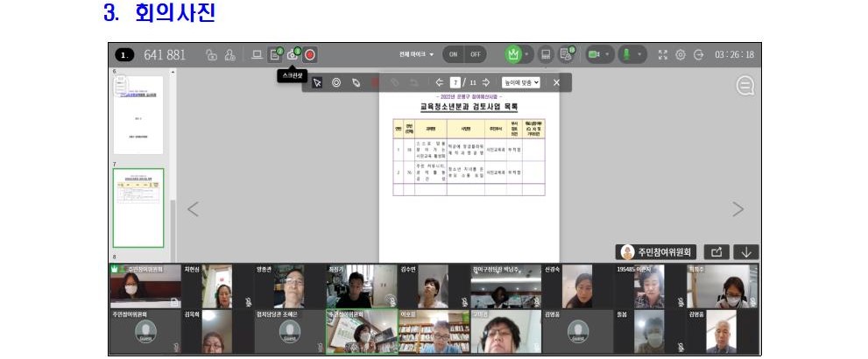Viewport: 868px width, 359px height.
Task: Enter fullscreen mode
Action: point(663,55)
